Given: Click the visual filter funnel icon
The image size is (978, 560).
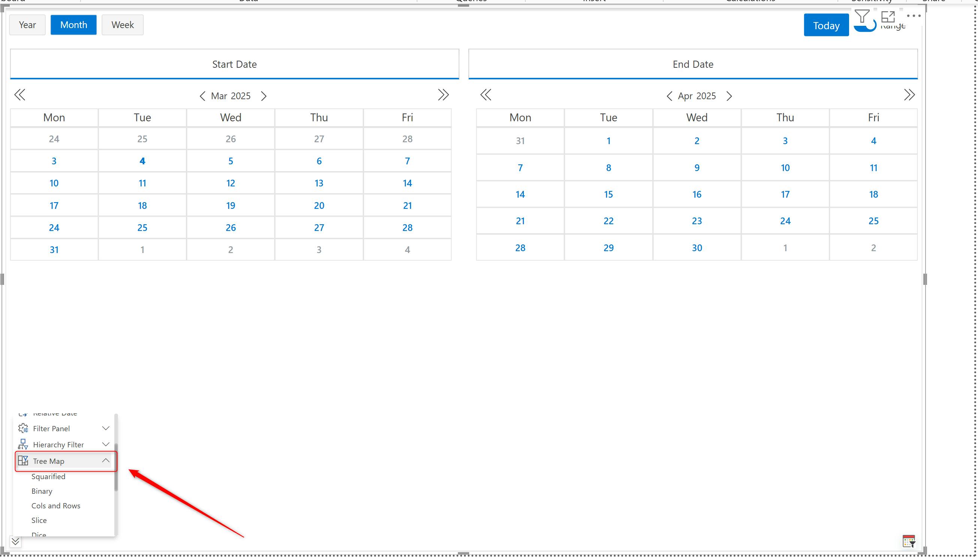Looking at the screenshot, I should point(861,16).
